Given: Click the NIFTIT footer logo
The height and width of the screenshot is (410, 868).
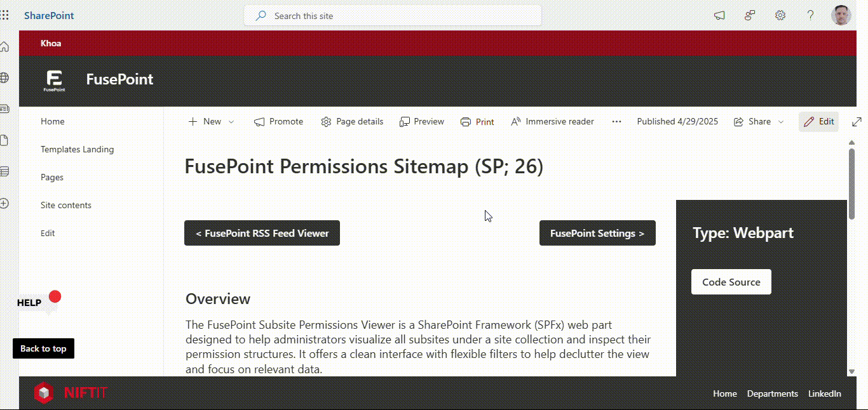Looking at the screenshot, I should click(71, 393).
